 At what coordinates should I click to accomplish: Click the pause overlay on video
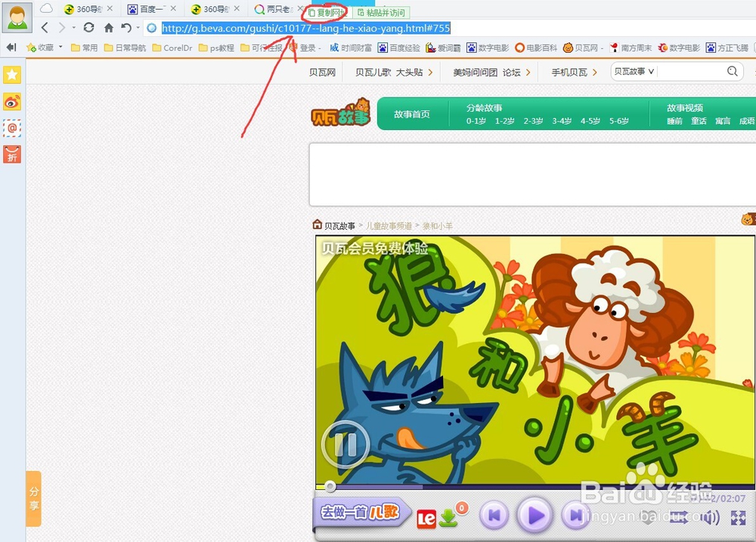click(x=345, y=444)
